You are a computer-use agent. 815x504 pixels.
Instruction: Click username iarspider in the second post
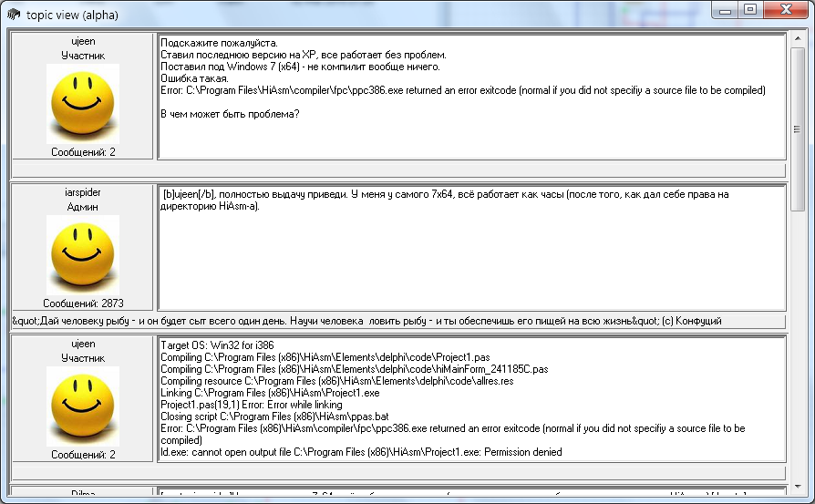pos(82,193)
